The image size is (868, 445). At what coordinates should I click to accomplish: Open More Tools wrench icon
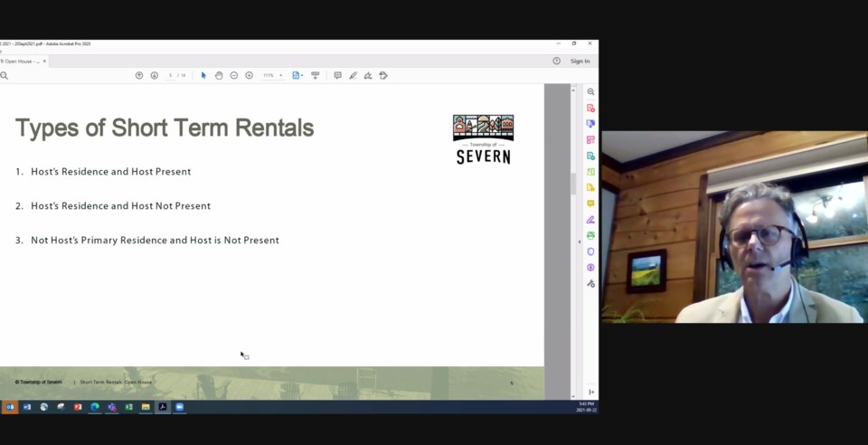tap(590, 283)
